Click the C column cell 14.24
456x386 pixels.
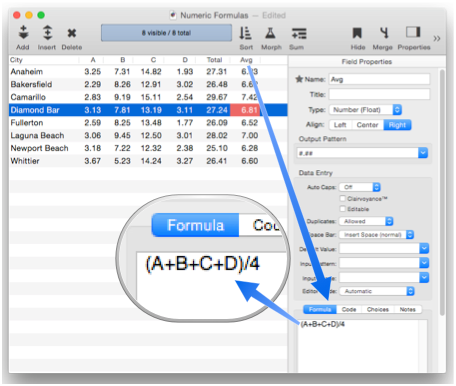tap(151, 161)
